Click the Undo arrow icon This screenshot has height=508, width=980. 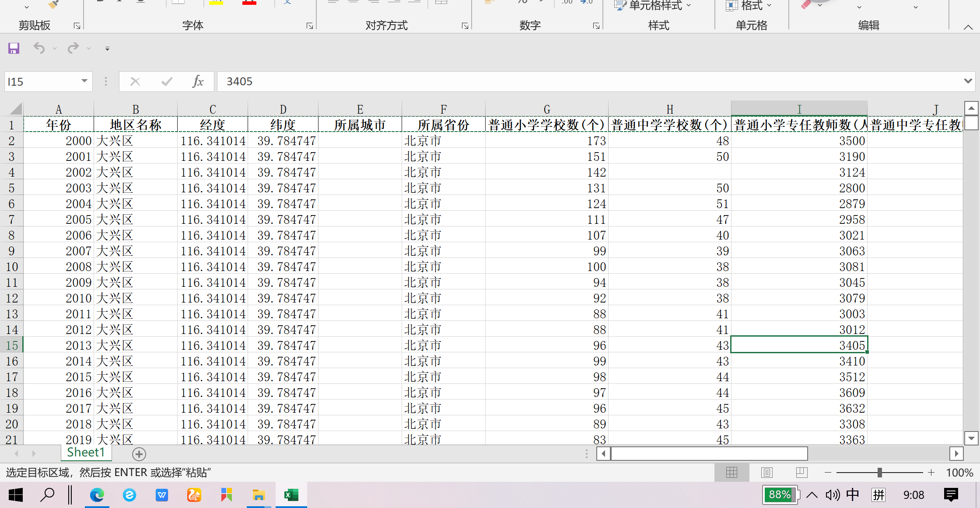click(39, 48)
